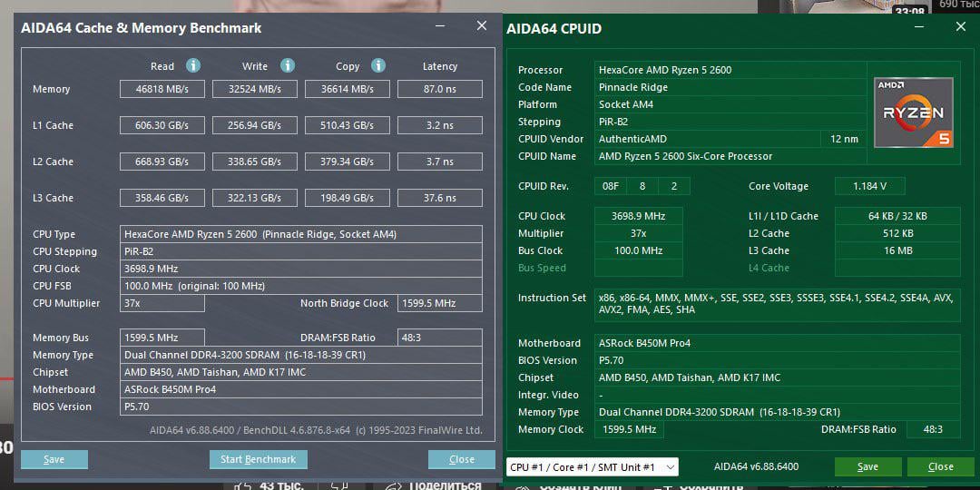The width and height of the screenshot is (980, 490).
Task: Click the green Close button in CPUID window
Action: pos(941,467)
